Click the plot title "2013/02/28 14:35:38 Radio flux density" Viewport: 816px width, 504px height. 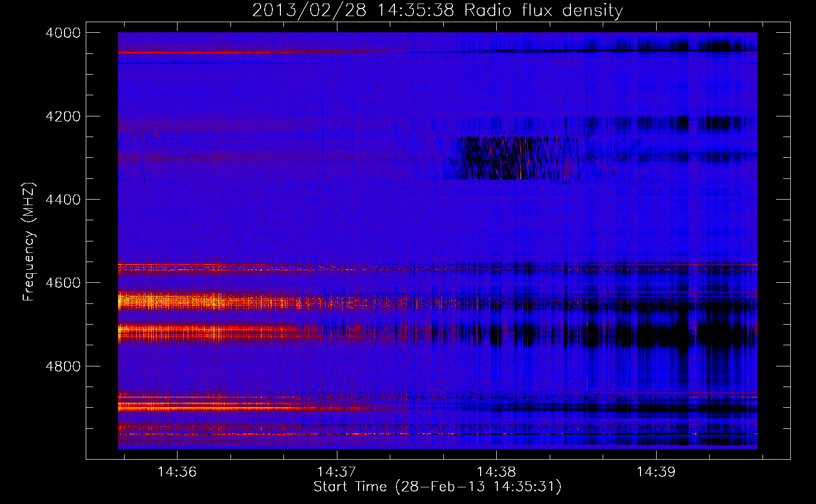437,10
